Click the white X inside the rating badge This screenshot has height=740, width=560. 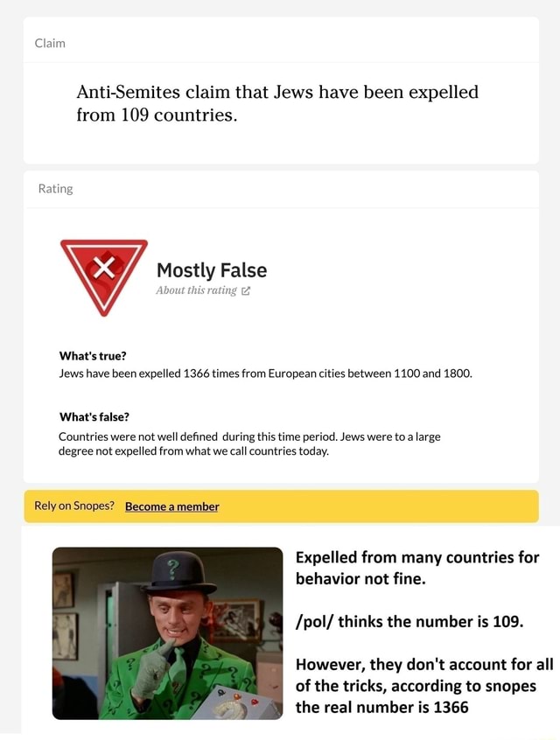103,268
